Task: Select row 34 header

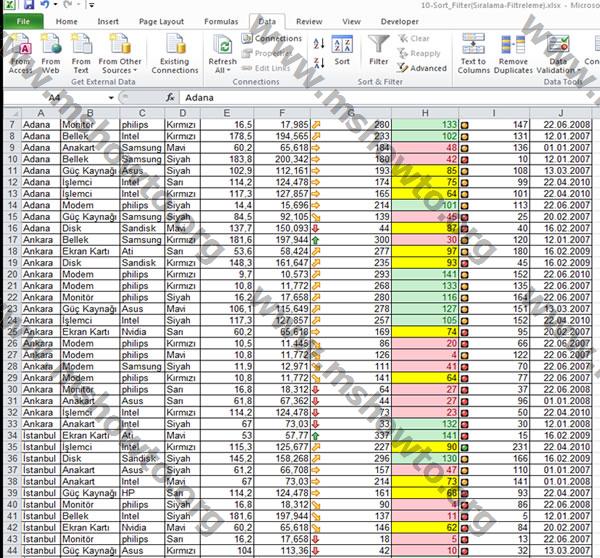Action: tap(13, 436)
